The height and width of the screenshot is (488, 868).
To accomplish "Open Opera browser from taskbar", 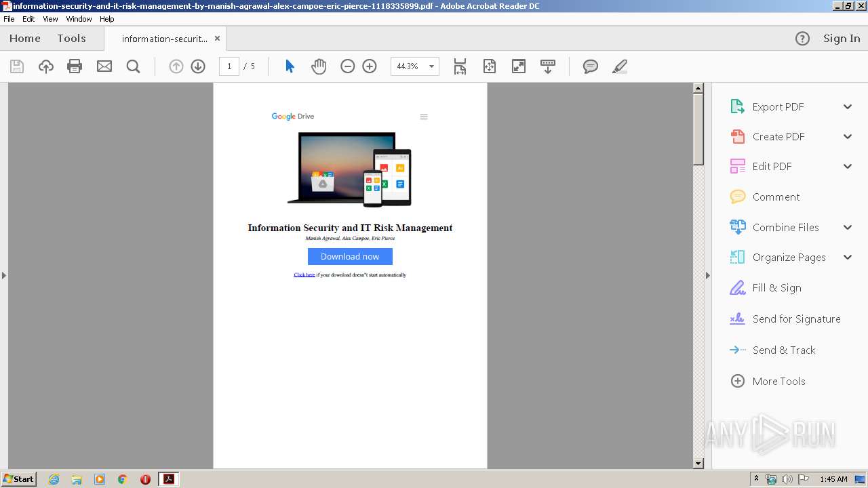I will [x=145, y=479].
